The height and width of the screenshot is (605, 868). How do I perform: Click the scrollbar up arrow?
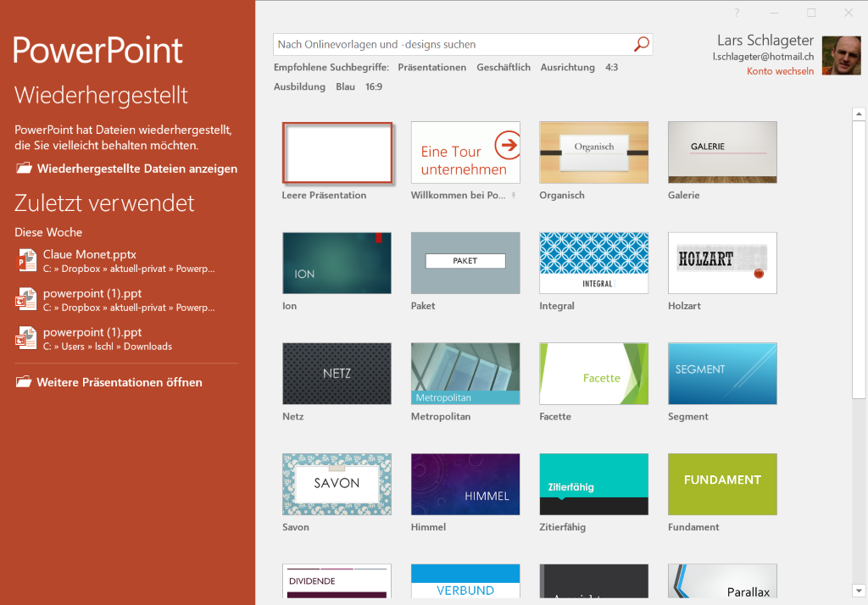(x=858, y=114)
